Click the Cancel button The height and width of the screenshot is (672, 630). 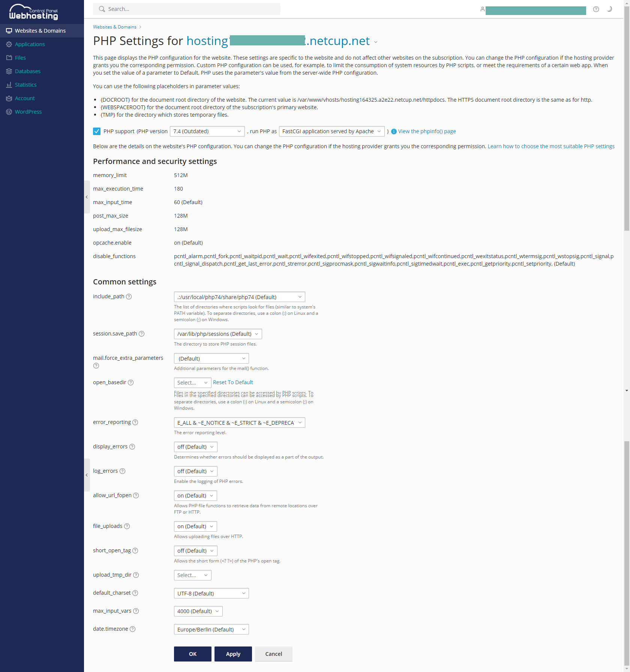click(x=274, y=654)
